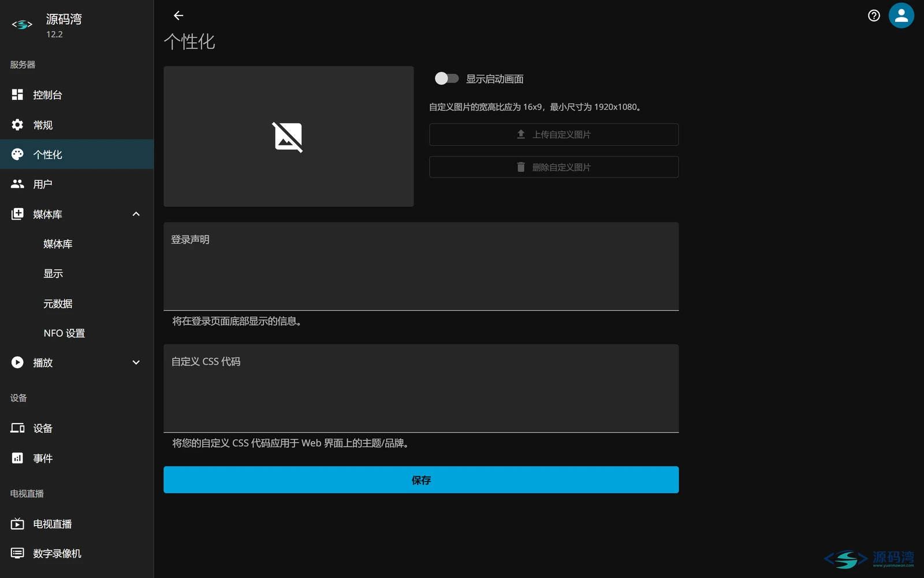Screen dimensions: 924x578
Task: Click the back arrow icon
Action: coord(178,16)
